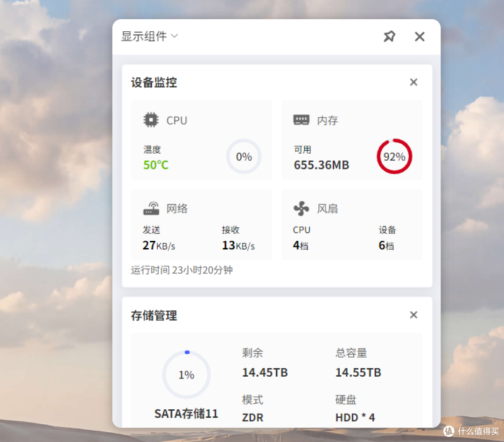Select the available memory 655.36MB value
Screen dimensions: 504x442
click(x=322, y=165)
